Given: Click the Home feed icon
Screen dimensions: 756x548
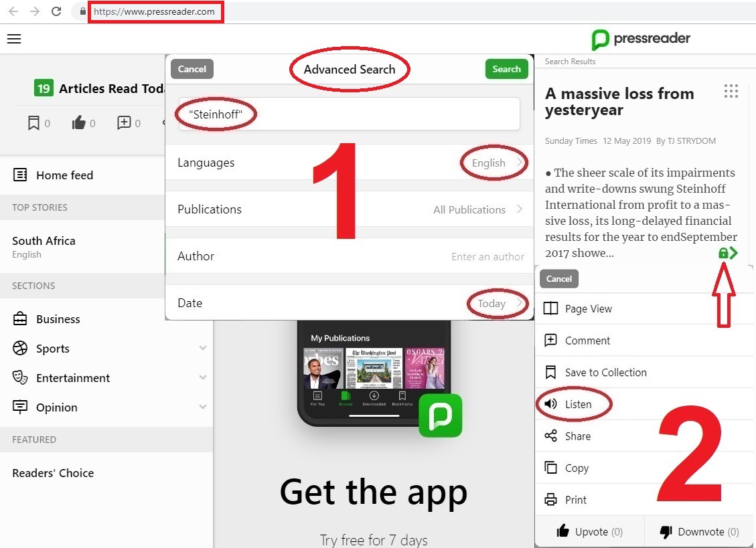Looking at the screenshot, I should pos(20,175).
